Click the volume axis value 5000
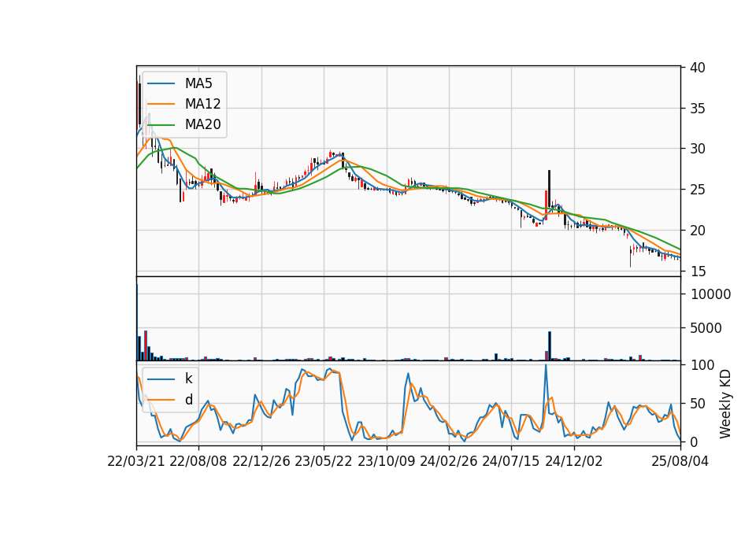 tap(706, 328)
